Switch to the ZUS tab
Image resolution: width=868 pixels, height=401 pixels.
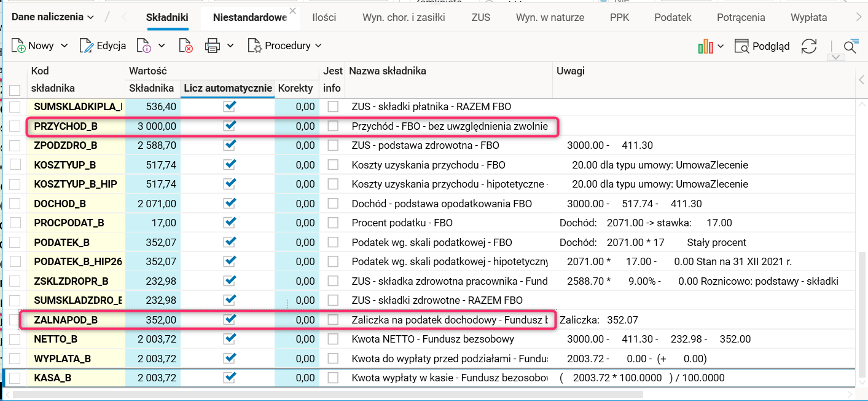pyautogui.click(x=481, y=17)
